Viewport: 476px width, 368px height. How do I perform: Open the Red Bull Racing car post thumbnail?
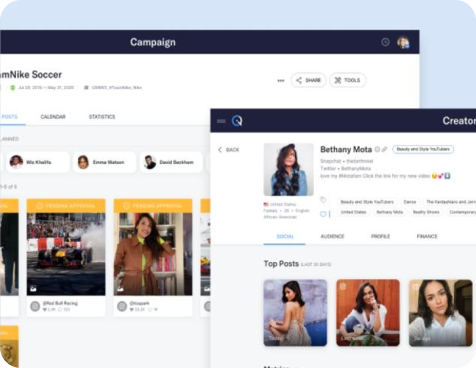(x=66, y=254)
